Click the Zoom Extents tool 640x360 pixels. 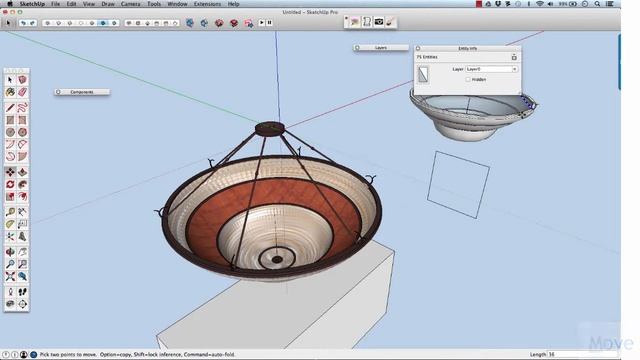[x=10, y=276]
